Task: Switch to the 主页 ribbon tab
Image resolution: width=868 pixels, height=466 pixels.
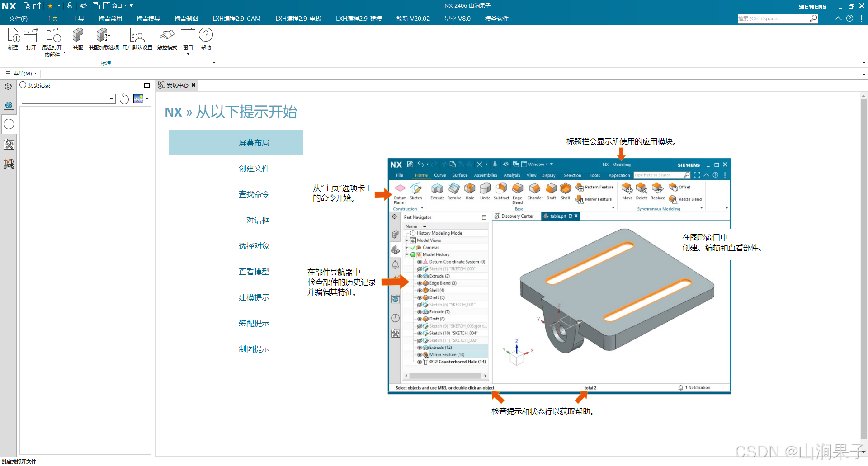Action: (52, 19)
